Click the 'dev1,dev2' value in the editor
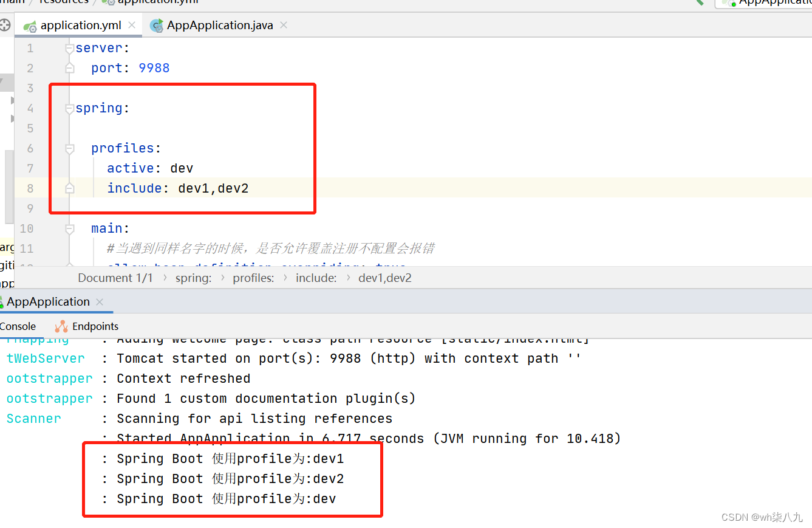Image resolution: width=812 pixels, height=528 pixels. tap(213, 188)
